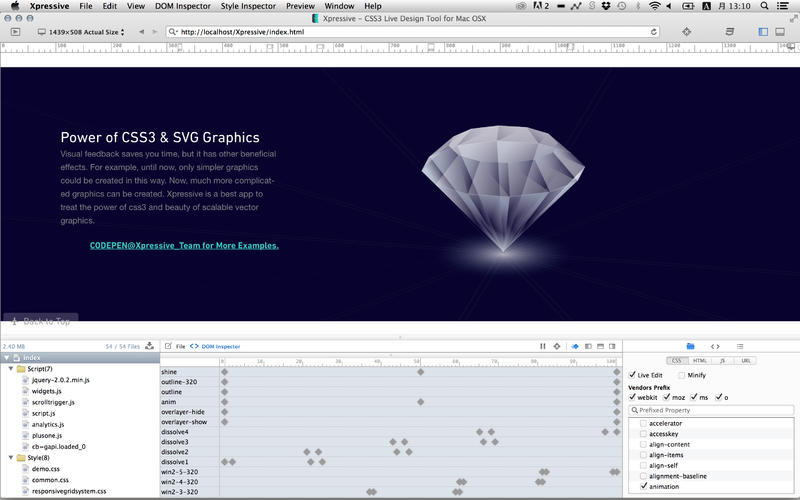Select analytics.js in the file tree
Viewport: 800px width, 500px height.
click(x=48, y=424)
